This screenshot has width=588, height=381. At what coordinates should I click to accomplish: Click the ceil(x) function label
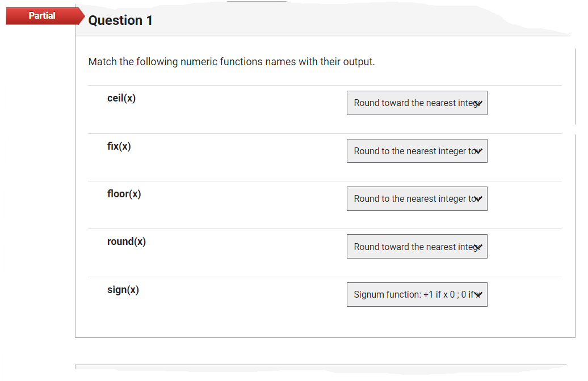click(x=121, y=98)
